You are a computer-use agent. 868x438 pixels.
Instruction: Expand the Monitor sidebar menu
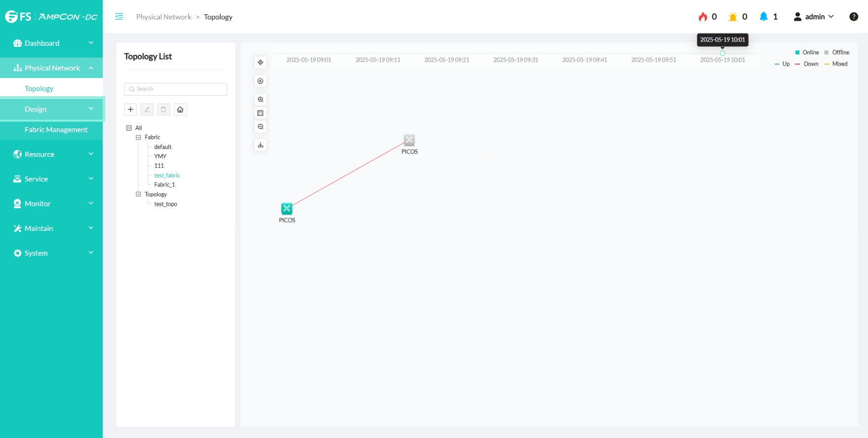click(x=51, y=204)
